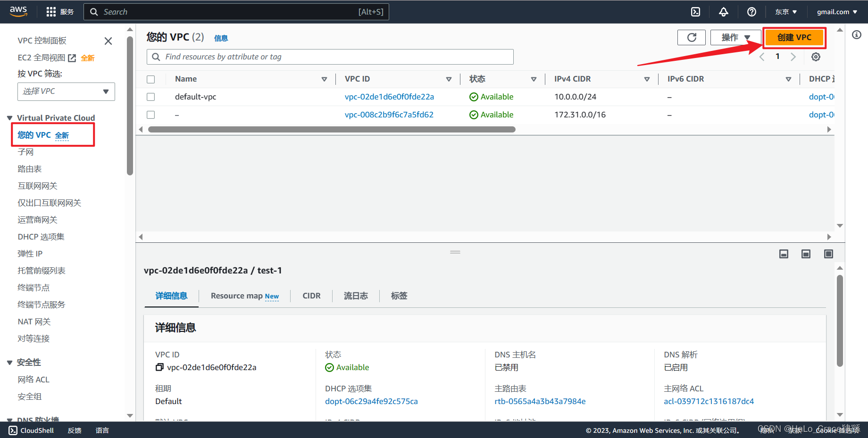Go to previous page of VPC list

click(x=761, y=57)
